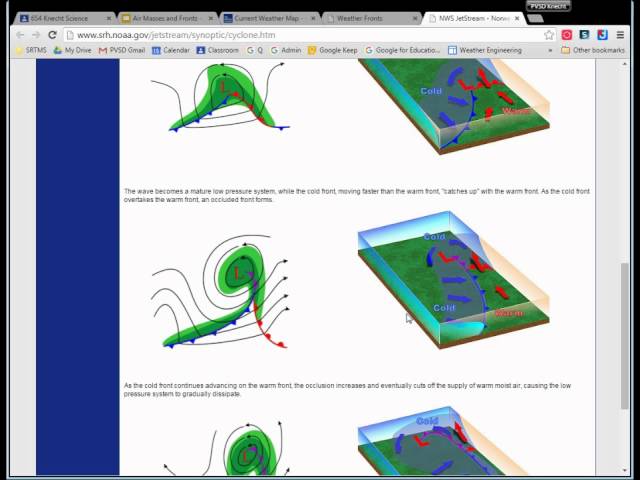Image resolution: width=640 pixels, height=480 pixels.
Task: Click the blue J extension icon
Action: [x=602, y=35]
